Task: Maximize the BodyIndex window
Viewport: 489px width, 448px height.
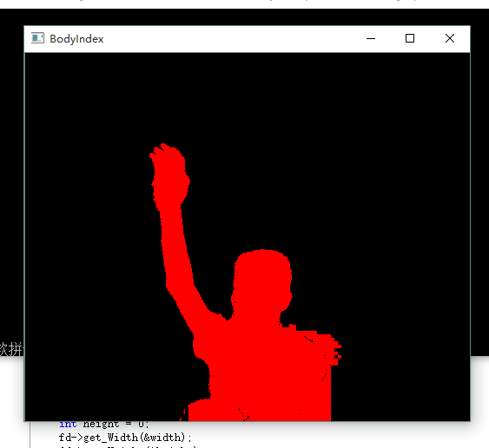Action: (x=410, y=39)
